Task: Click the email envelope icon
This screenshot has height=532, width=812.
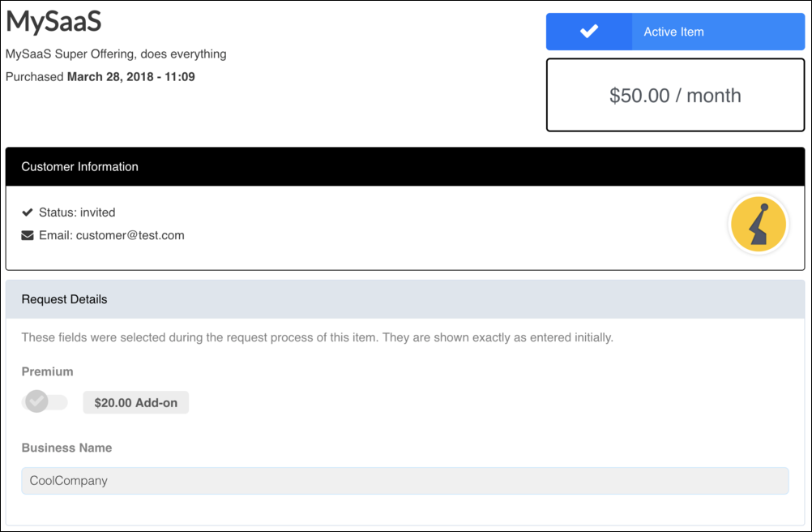Action: pos(28,236)
